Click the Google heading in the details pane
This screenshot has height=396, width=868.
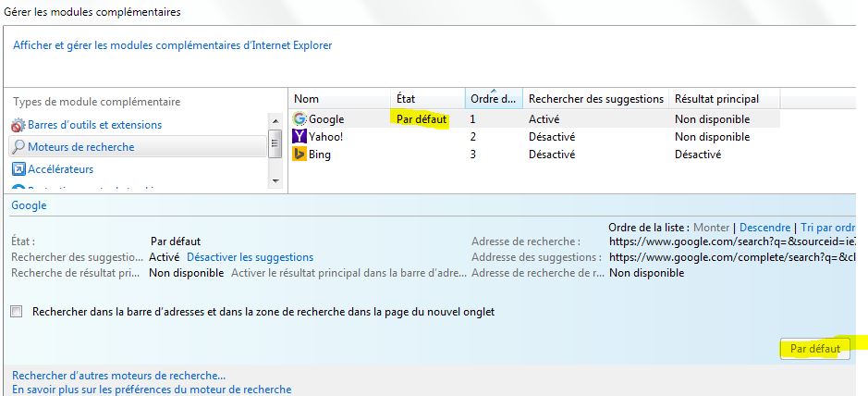pyautogui.click(x=29, y=205)
